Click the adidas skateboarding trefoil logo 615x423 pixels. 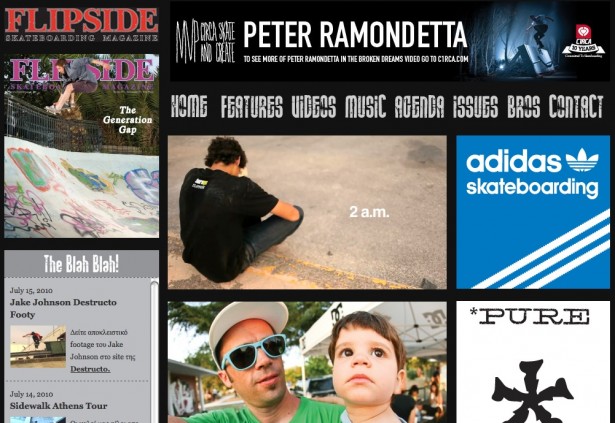(x=582, y=160)
